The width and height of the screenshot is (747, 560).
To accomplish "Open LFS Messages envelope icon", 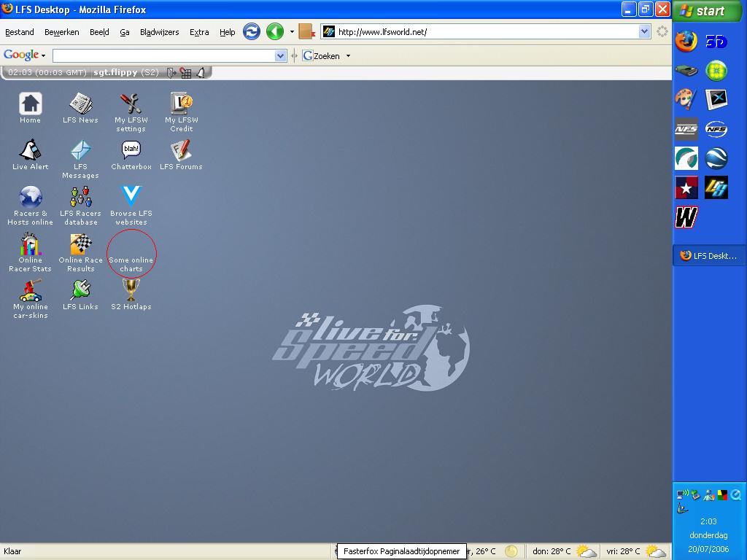I will point(80,159).
